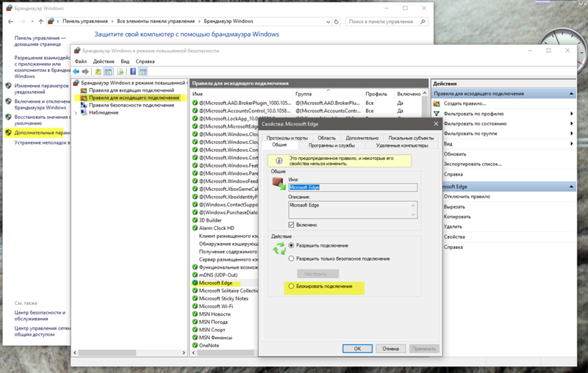588x373 pixels.
Task: Go back with the blue toolbar arrow
Action: click(76, 71)
